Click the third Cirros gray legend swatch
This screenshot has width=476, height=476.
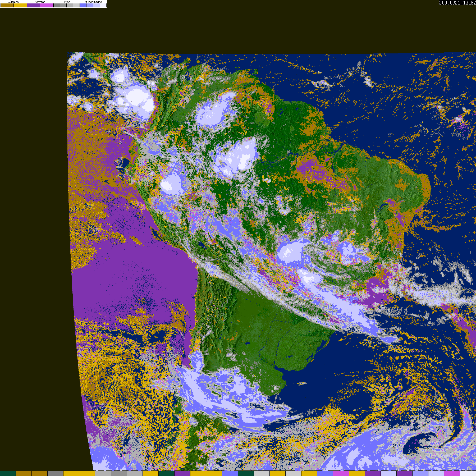coord(70,6)
